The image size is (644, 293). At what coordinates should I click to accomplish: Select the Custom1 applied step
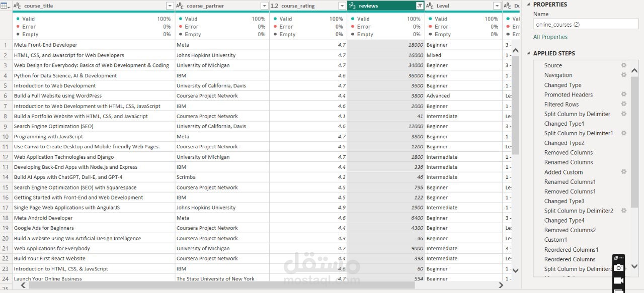click(555, 240)
